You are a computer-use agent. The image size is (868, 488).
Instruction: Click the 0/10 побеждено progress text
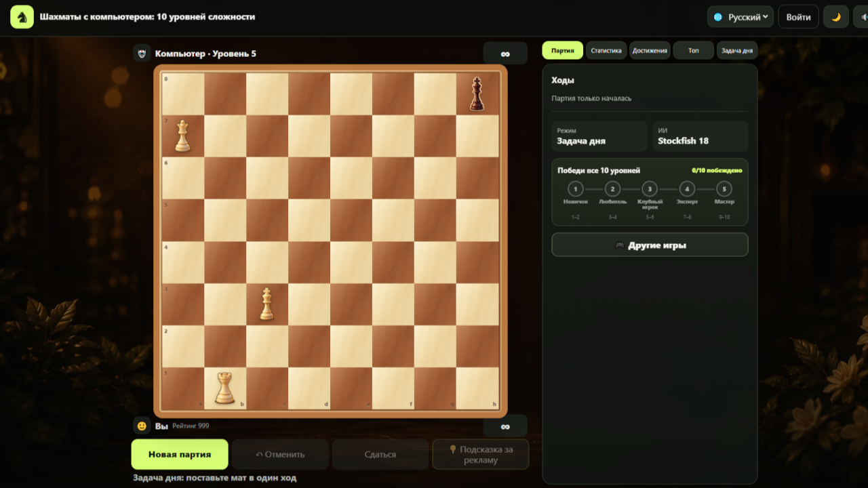(717, 171)
